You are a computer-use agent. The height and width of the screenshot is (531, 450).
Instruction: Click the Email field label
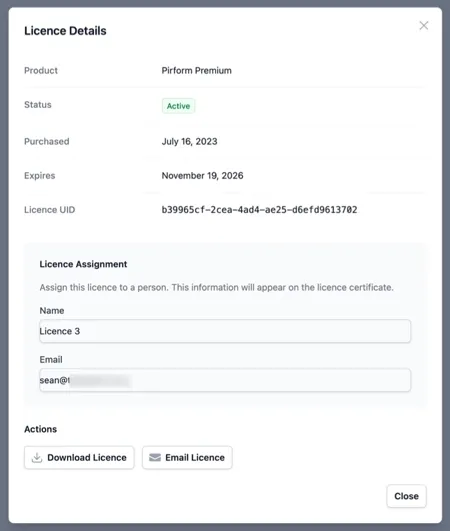(51, 360)
